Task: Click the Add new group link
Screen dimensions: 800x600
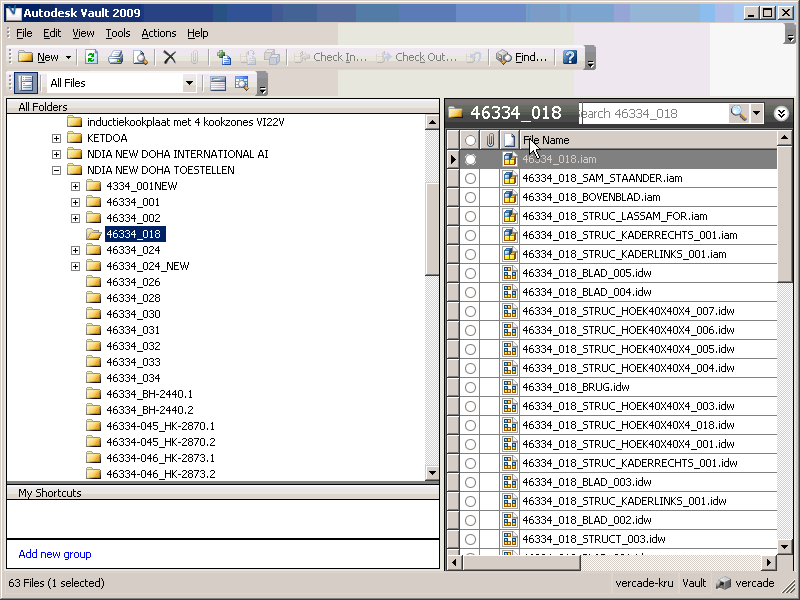Action: pyautogui.click(x=55, y=554)
